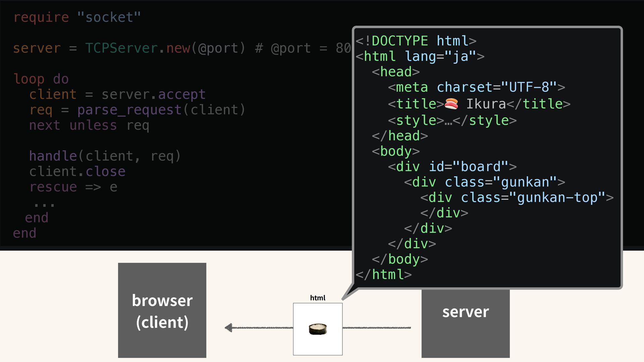Click the sushi emoji in the title tag
The height and width of the screenshot is (362, 644).
(x=451, y=104)
